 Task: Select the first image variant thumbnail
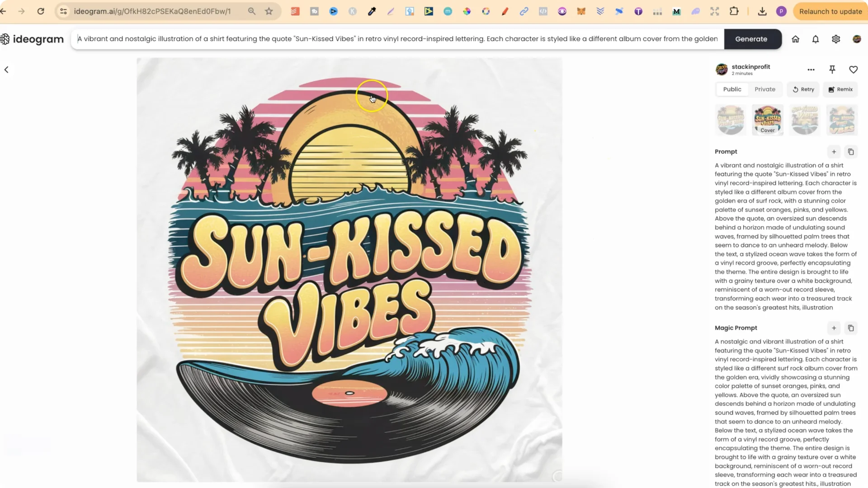[x=731, y=120]
